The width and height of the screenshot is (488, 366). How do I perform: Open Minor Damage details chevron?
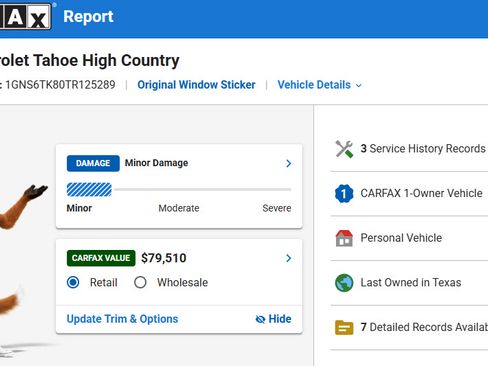pyautogui.click(x=289, y=163)
